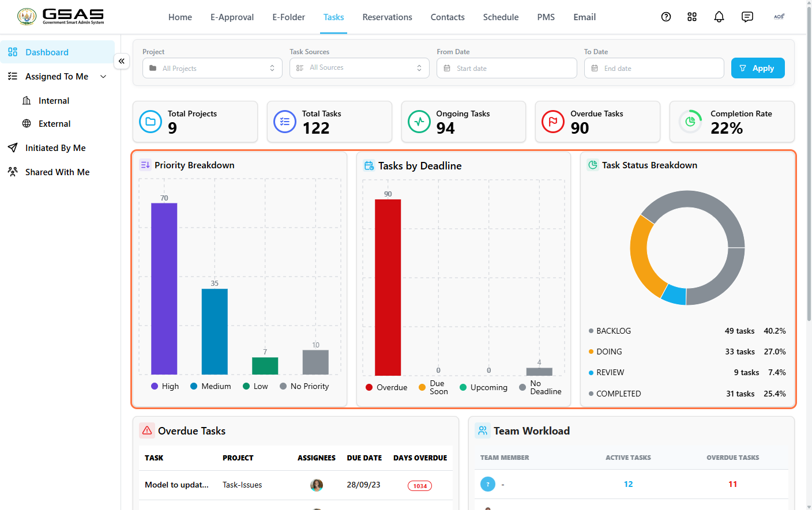Click the assignee avatar in Task-Issues row
The image size is (812, 510).
(317, 485)
